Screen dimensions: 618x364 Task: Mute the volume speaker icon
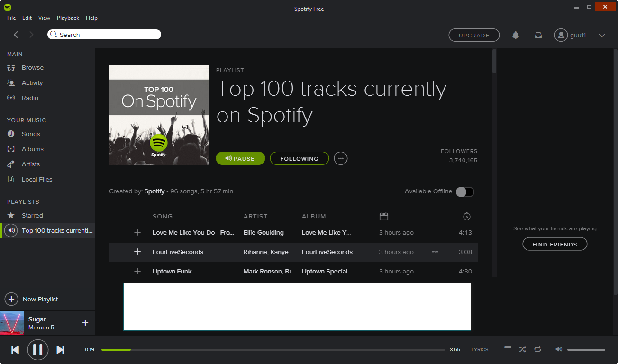[559, 350]
